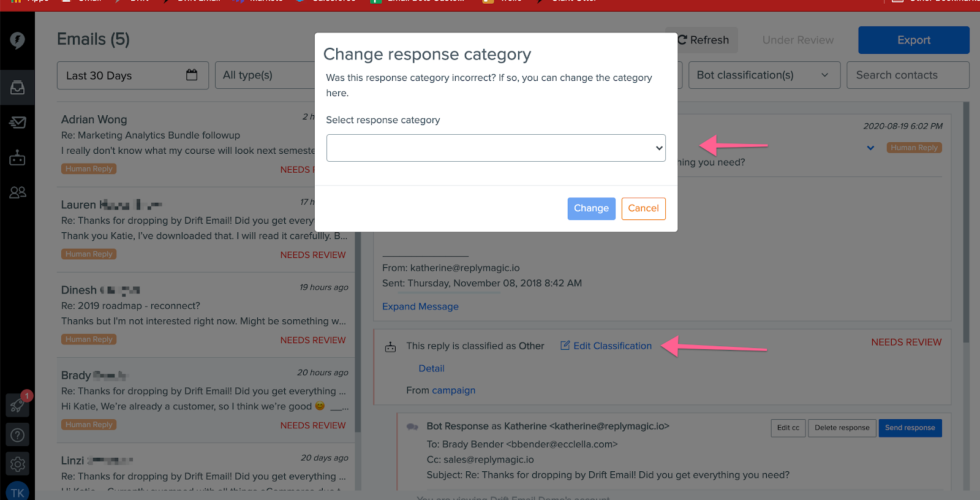980x500 pixels.
Task: Open the help question mark icon
Action: 17,435
